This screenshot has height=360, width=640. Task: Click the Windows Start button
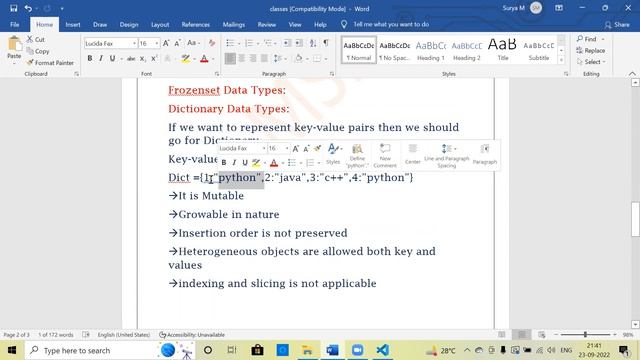click(x=12, y=350)
